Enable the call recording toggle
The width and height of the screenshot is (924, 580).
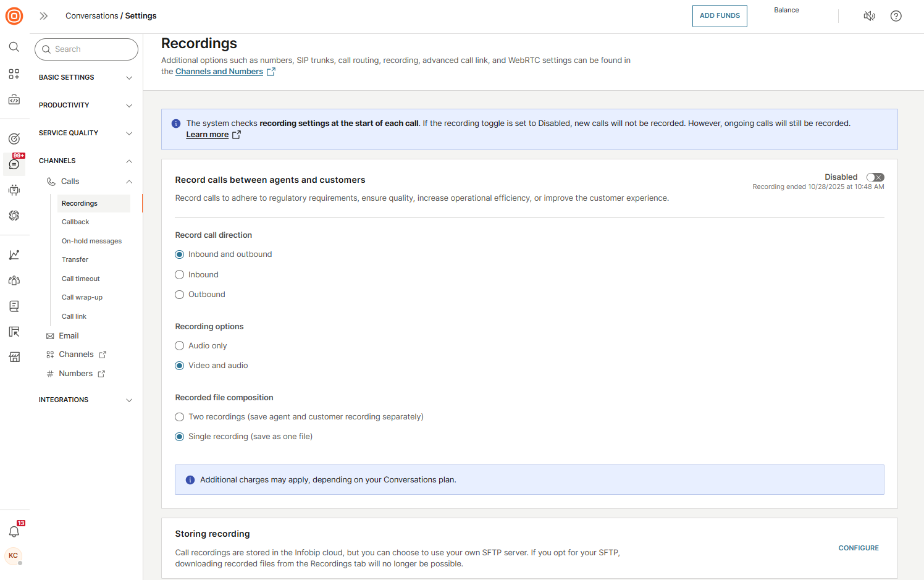[x=875, y=177]
